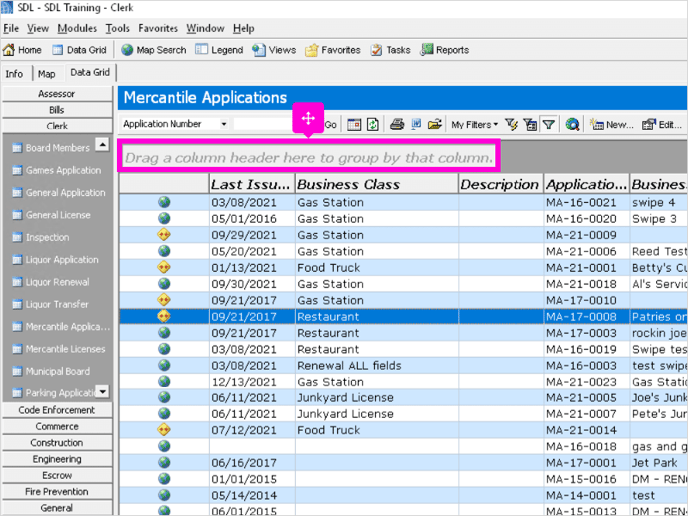Click the globe magnifier map icon
The width and height of the screenshot is (688, 516).
coord(572,125)
